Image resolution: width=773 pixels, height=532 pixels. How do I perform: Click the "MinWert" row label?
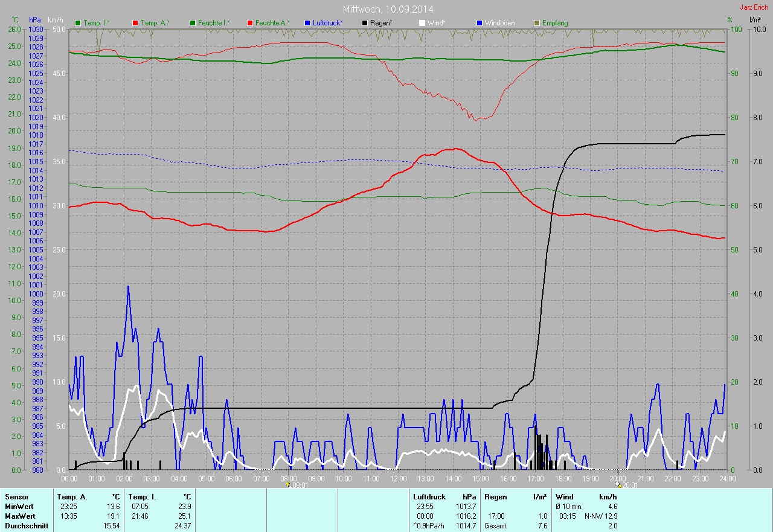[x=19, y=507]
